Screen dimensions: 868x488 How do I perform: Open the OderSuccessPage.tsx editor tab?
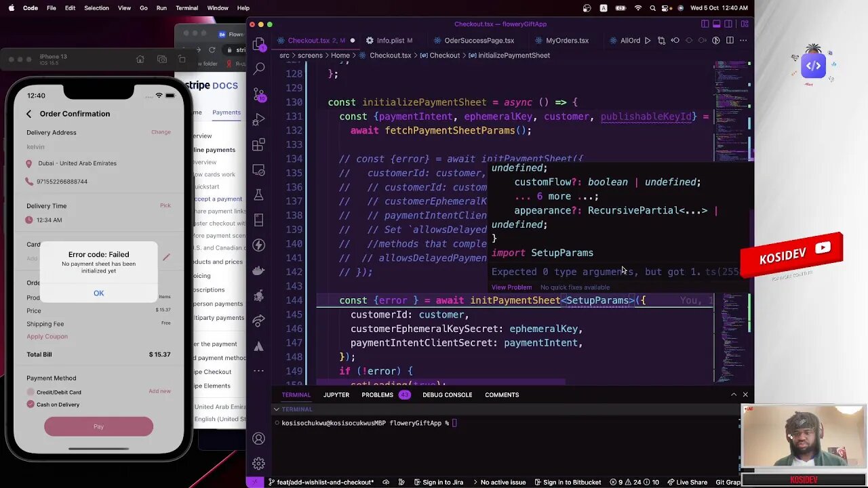pos(479,41)
